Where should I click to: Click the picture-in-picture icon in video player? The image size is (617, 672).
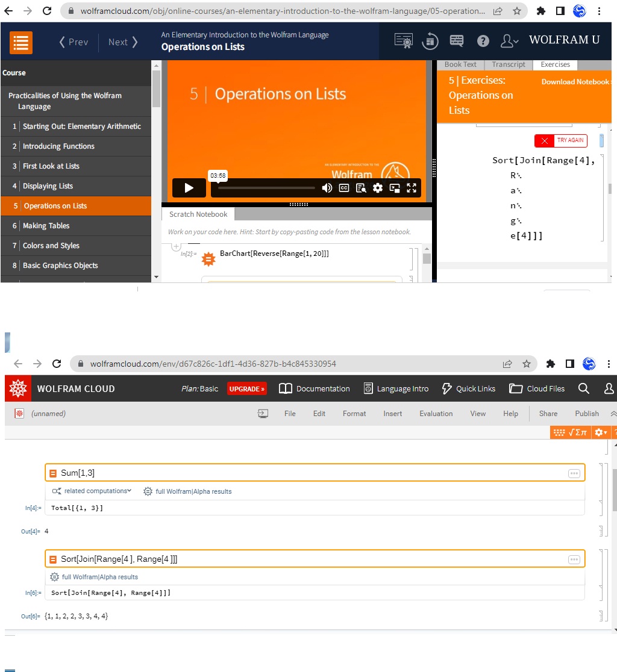[x=395, y=188]
